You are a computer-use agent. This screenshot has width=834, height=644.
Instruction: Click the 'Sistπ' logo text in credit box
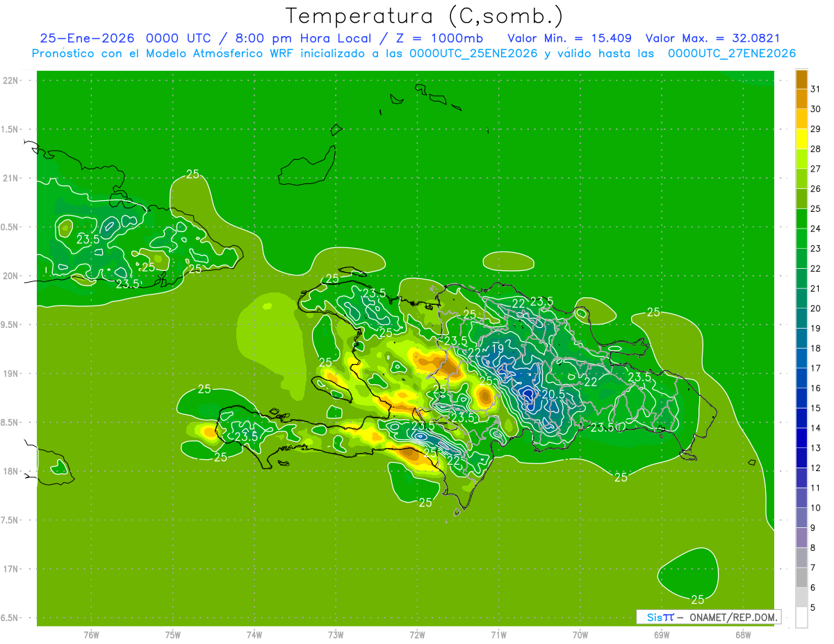(x=660, y=617)
